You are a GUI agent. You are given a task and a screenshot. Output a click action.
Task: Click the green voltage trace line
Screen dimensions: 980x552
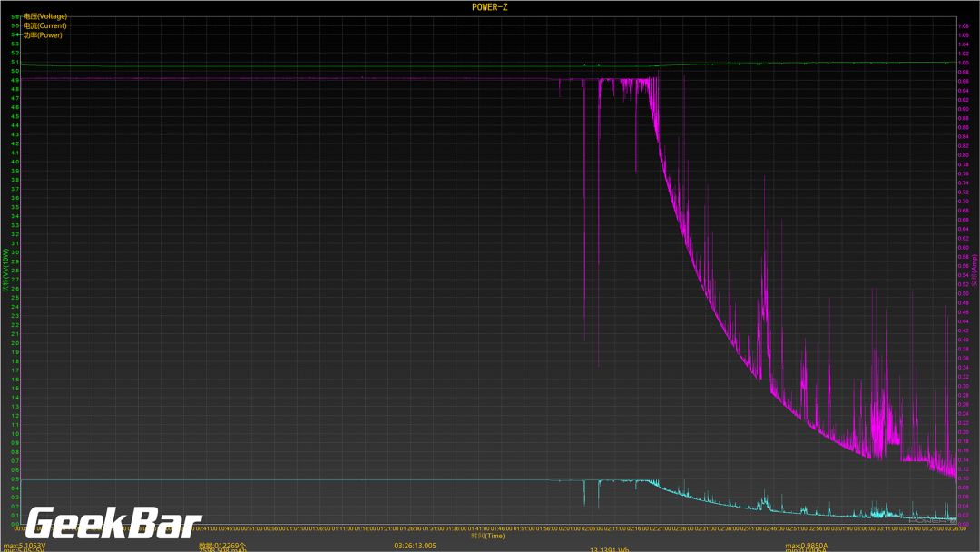pyautogui.click(x=272, y=66)
